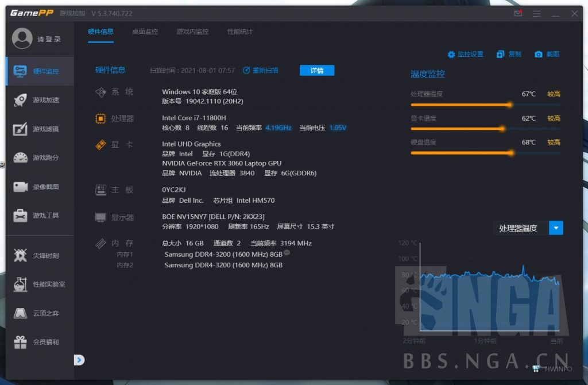Click the 内存2 memory slot label

click(x=125, y=265)
